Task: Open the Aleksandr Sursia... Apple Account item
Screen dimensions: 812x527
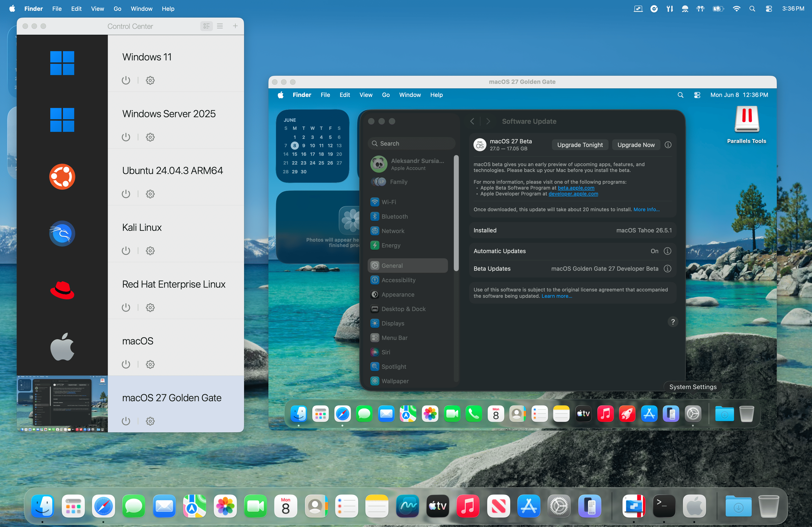Action: tap(408, 164)
